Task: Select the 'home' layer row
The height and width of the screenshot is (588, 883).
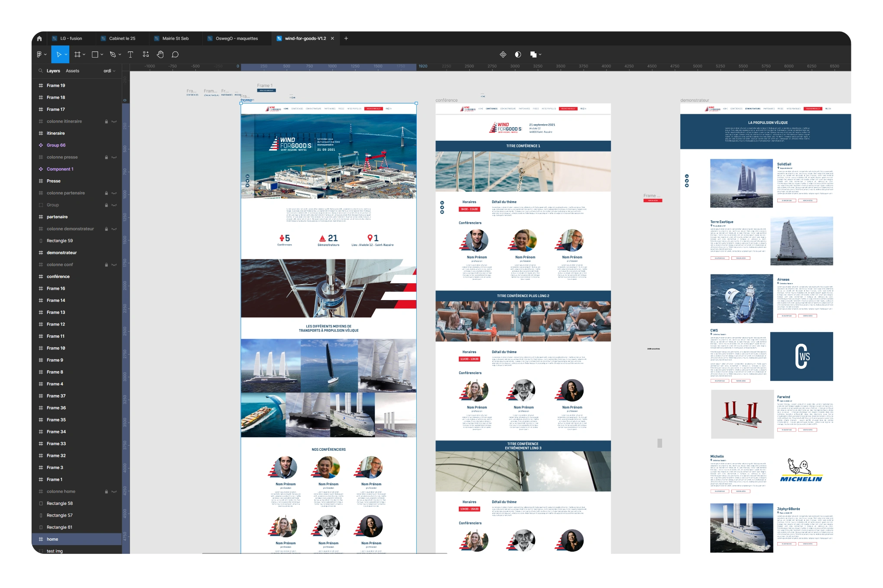Action: pyautogui.click(x=77, y=540)
